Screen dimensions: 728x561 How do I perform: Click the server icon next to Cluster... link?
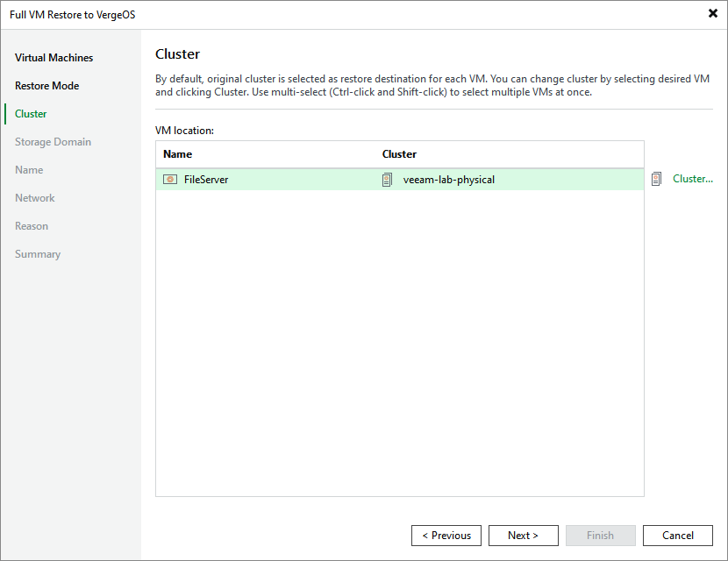pos(656,179)
